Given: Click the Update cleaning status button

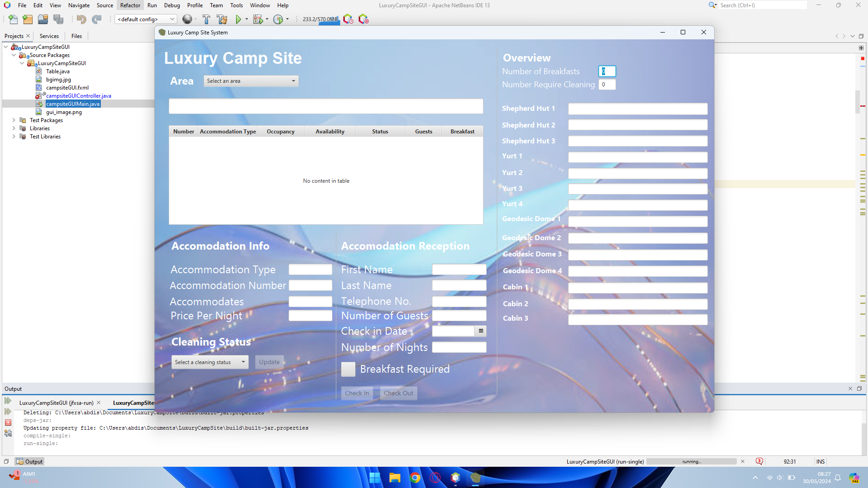Looking at the screenshot, I should click(269, 362).
